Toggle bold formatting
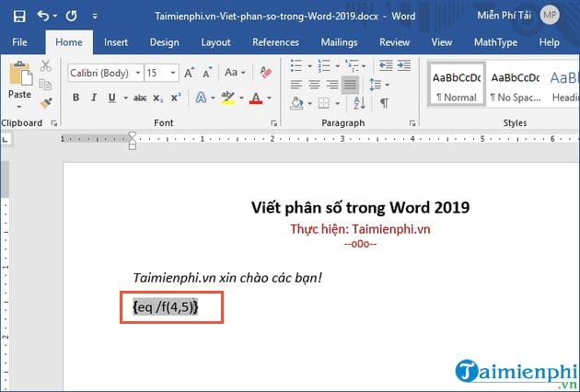 (x=75, y=98)
